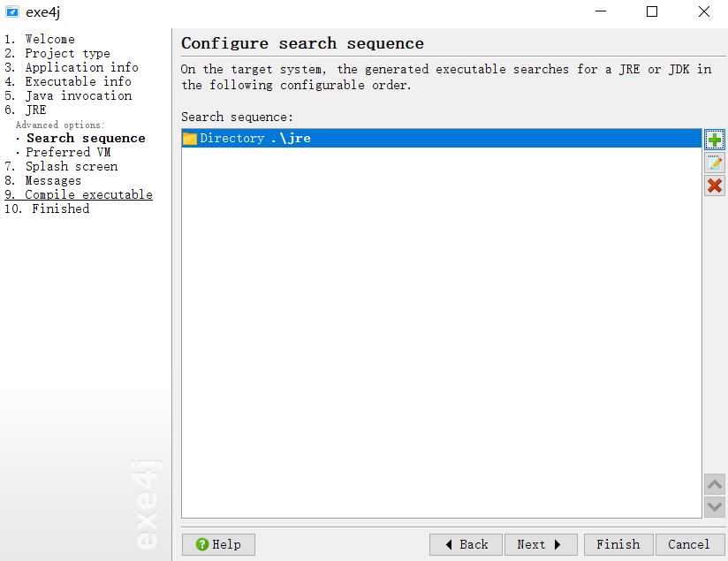728x561 pixels.
Task: Go to step 10 Finished
Action: [x=47, y=209]
